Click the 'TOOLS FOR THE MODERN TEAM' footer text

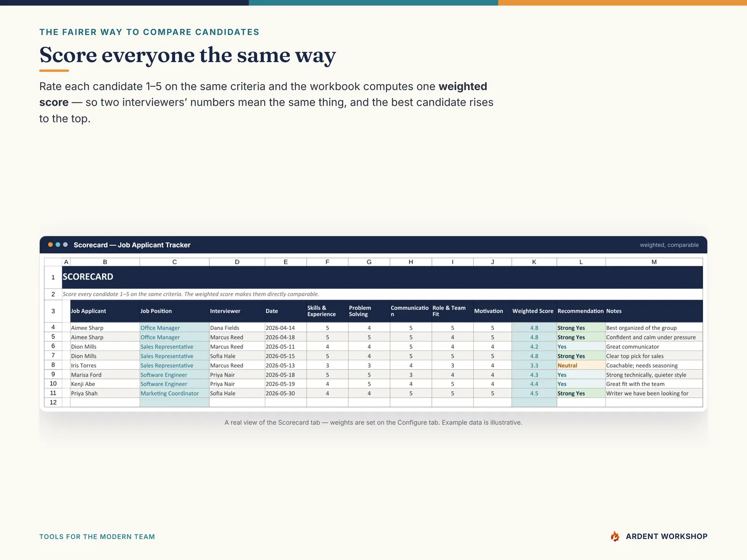97,537
